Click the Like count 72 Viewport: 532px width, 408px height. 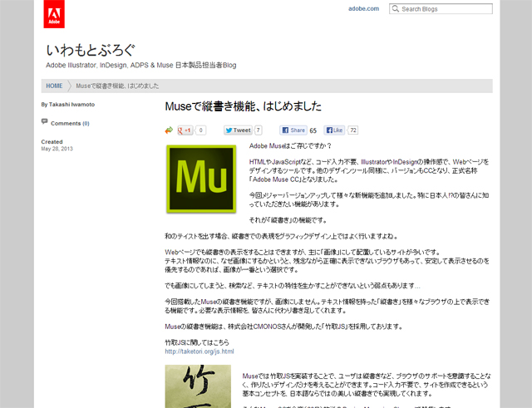coord(352,130)
